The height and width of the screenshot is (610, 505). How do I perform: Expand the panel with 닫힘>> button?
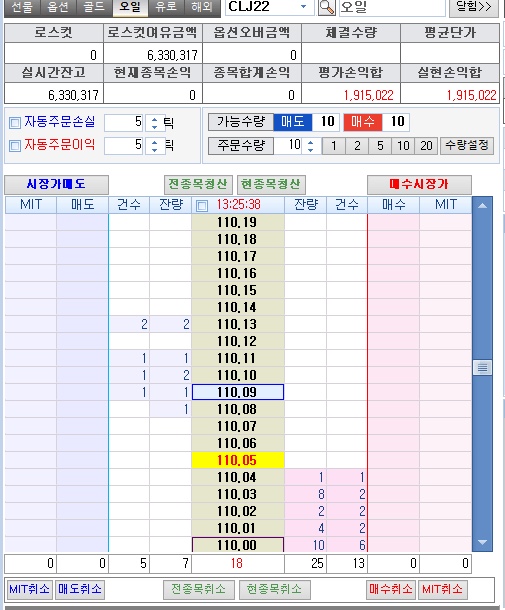473,7
